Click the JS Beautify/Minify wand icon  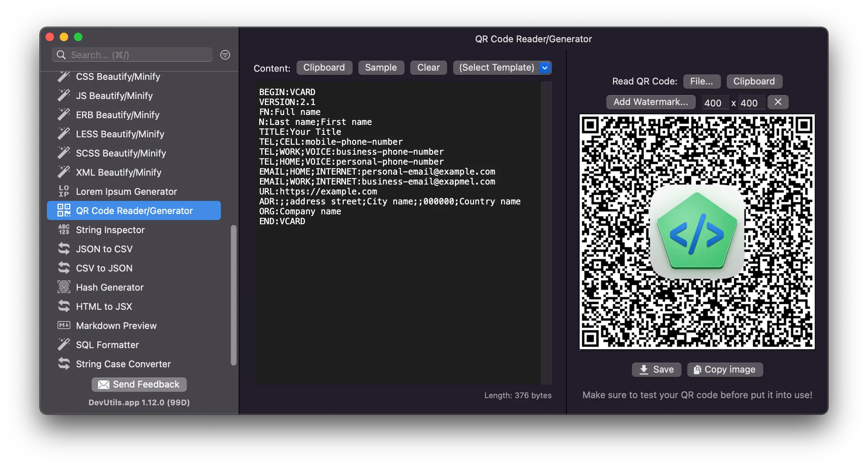point(64,95)
